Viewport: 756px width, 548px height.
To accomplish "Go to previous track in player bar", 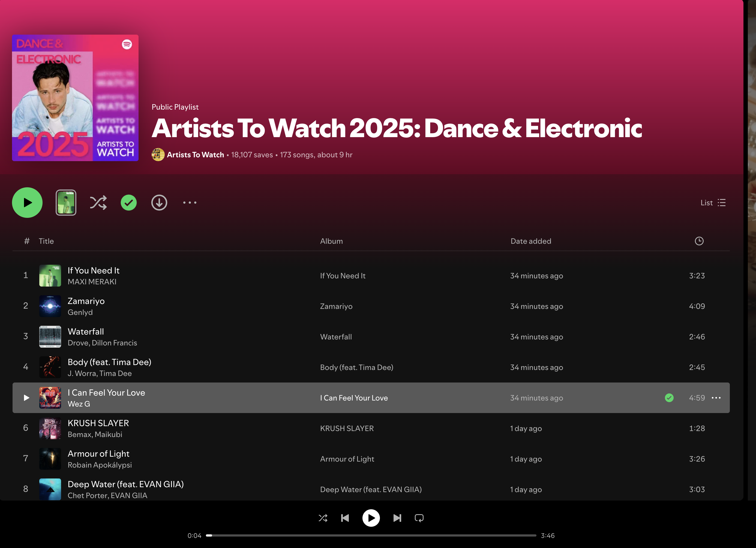I will coord(345,518).
